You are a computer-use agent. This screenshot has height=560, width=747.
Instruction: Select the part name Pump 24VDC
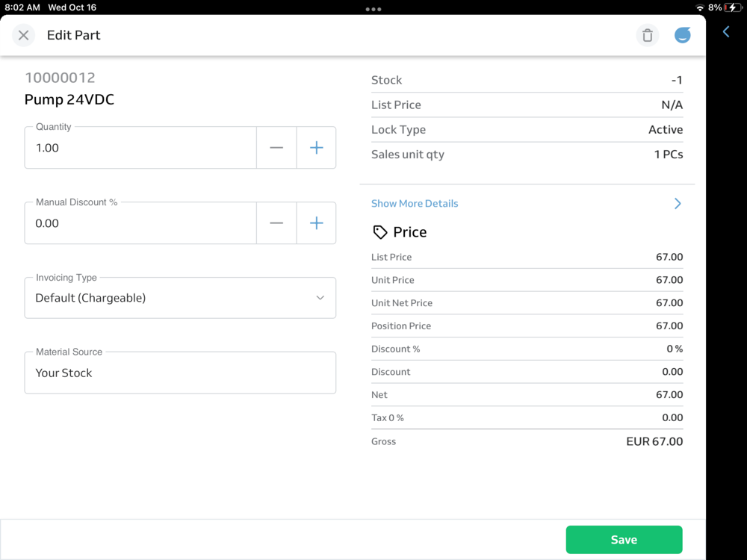69,99
